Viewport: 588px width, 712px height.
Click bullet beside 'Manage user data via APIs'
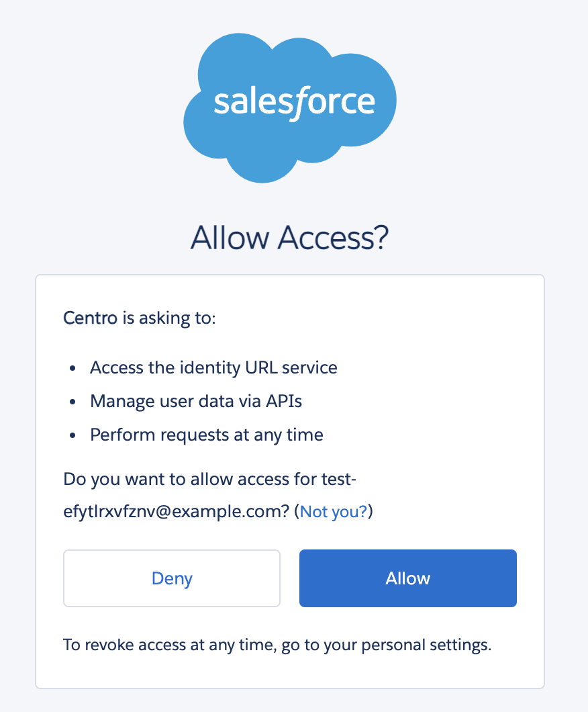[x=72, y=402]
